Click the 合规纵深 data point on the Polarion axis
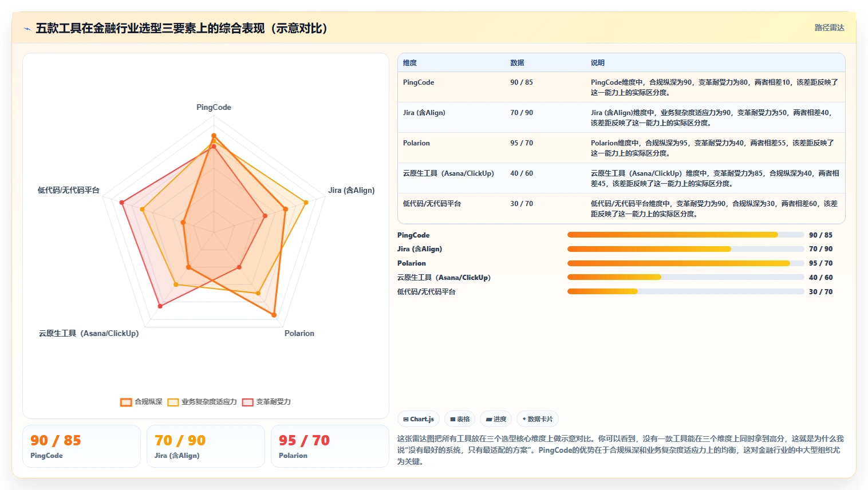 [x=274, y=315]
